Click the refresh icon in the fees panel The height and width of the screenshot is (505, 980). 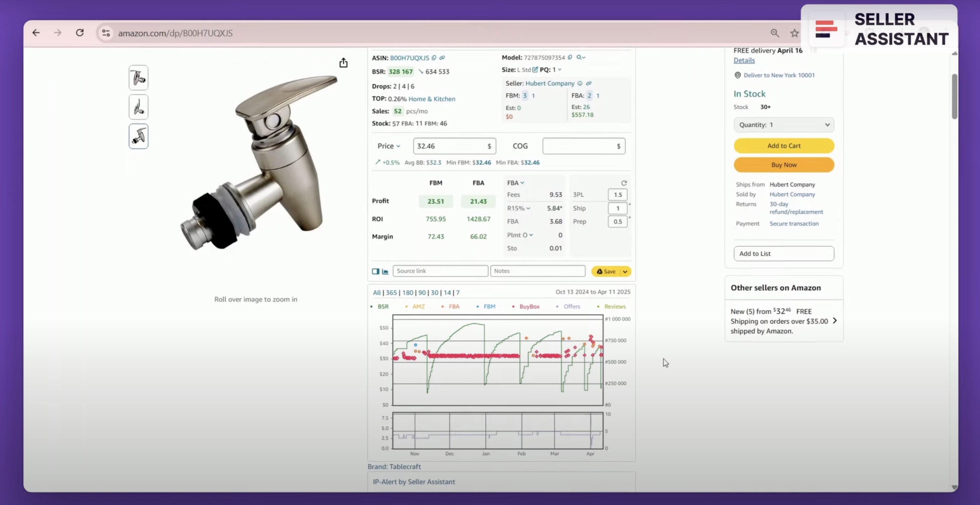pyautogui.click(x=624, y=183)
